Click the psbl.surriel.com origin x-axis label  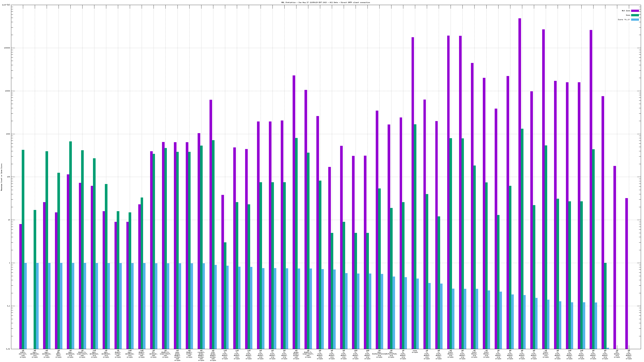pos(23,354)
